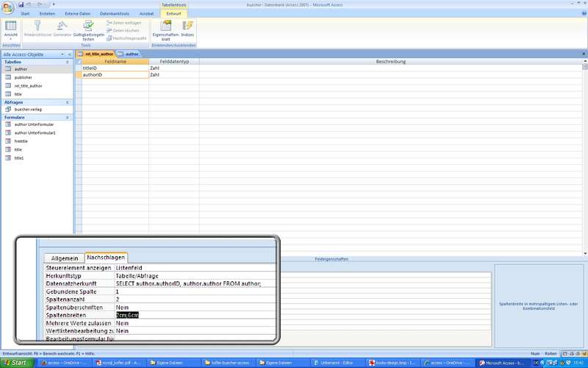Switch to the author document tab
The image size is (588, 368).
click(132, 54)
